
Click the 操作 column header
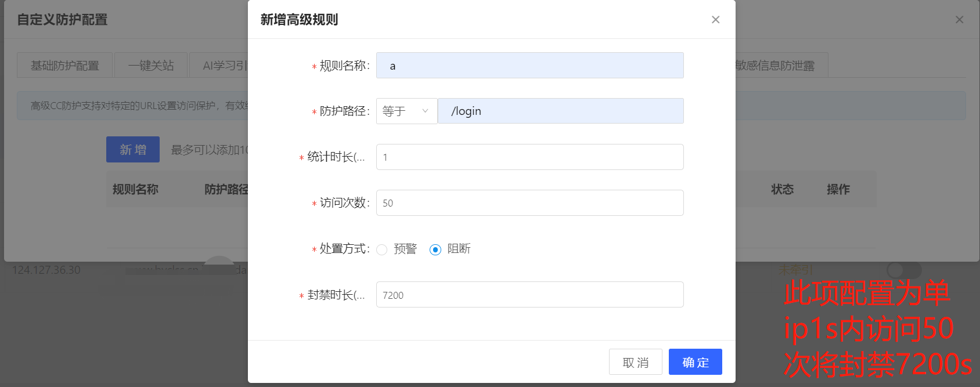tap(838, 189)
